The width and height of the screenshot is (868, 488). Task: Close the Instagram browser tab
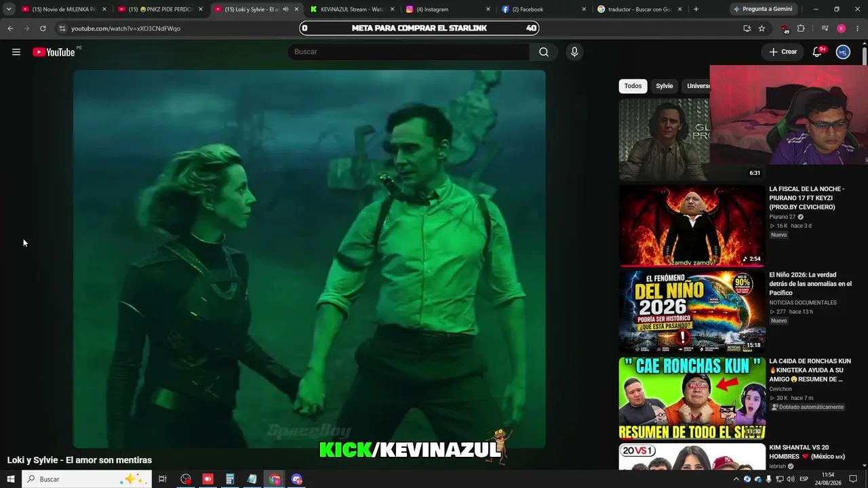(x=488, y=9)
